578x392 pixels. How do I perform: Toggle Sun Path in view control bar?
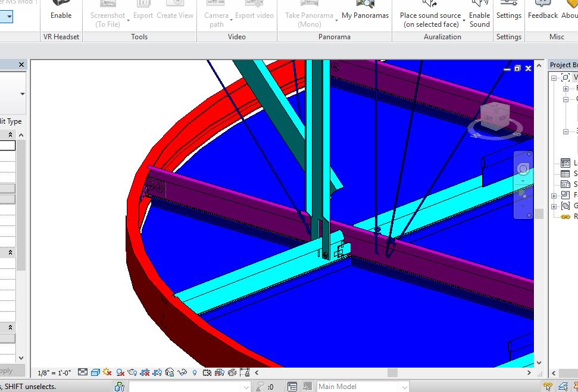[x=107, y=372]
